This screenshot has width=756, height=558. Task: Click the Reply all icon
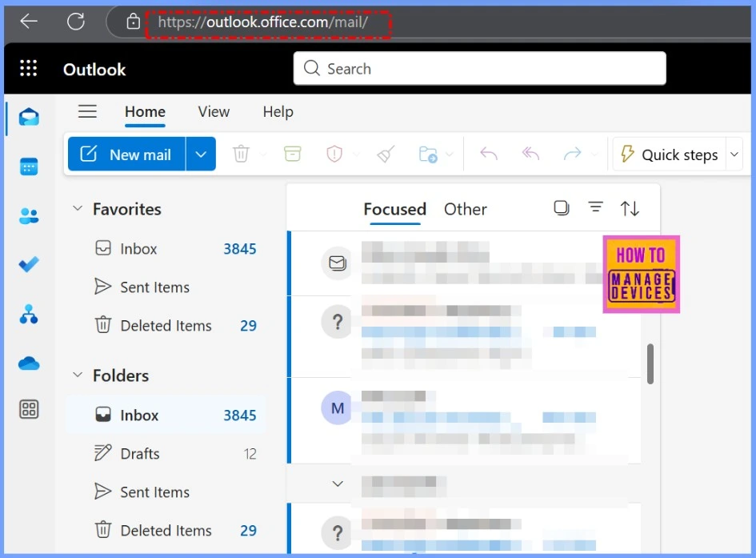point(530,154)
